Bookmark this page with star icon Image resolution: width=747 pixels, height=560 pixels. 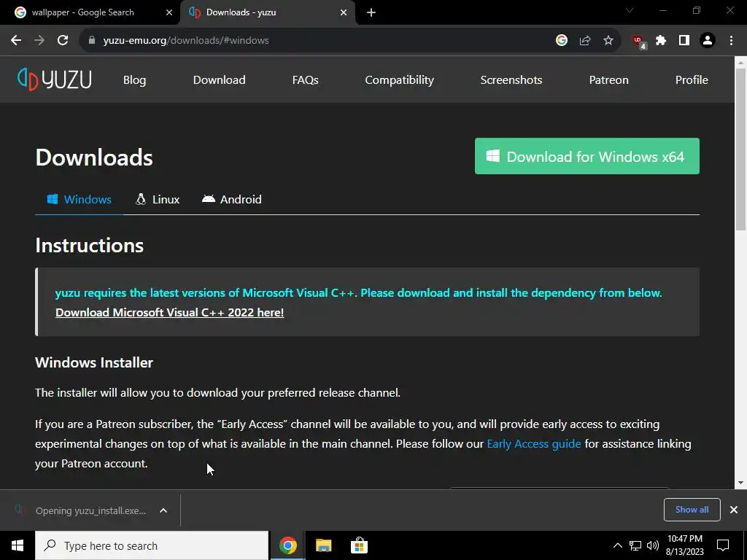[x=608, y=41]
